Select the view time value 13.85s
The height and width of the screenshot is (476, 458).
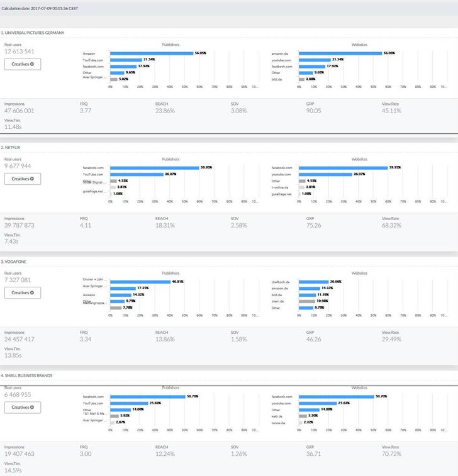point(13,355)
